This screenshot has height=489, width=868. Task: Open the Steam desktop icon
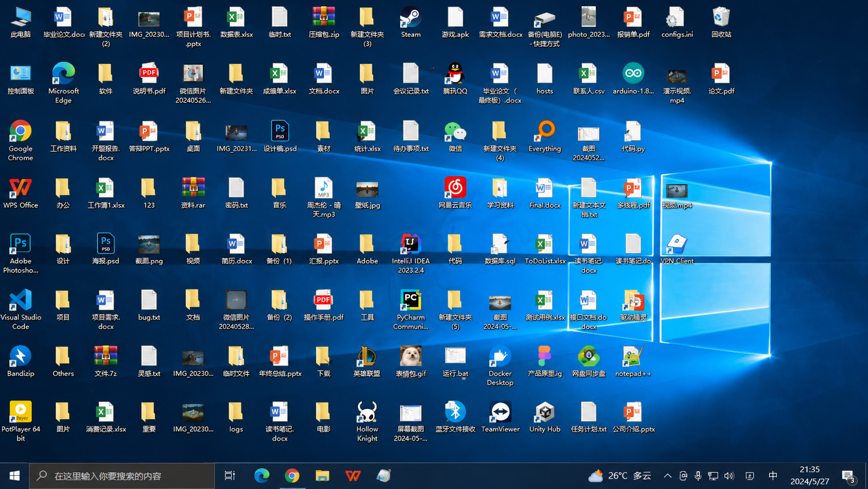(410, 19)
